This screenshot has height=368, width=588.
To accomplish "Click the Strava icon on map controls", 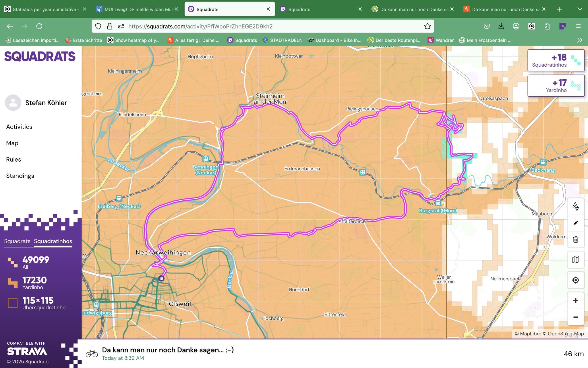I will click(x=575, y=206).
